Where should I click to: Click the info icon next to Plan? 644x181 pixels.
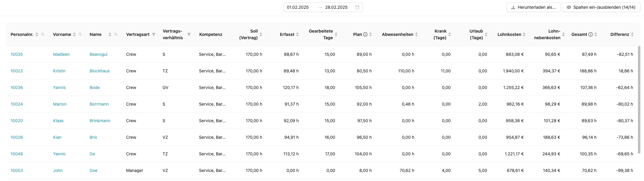(x=365, y=34)
